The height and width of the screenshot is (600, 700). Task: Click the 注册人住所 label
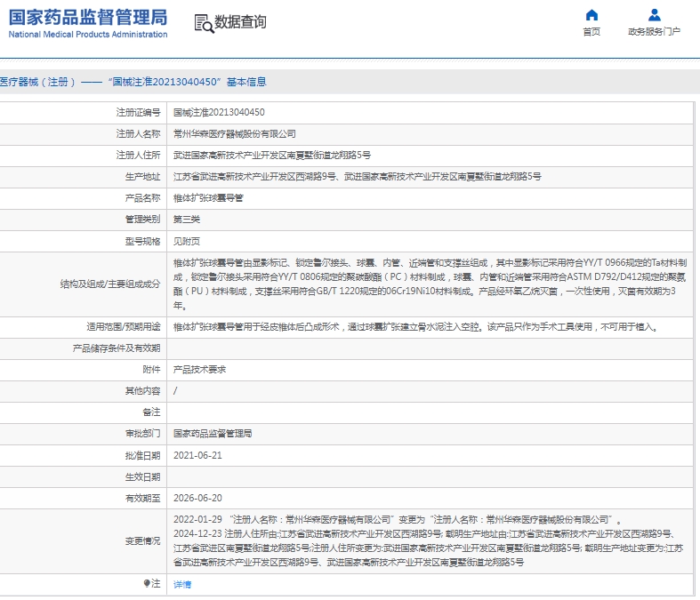coord(139,156)
